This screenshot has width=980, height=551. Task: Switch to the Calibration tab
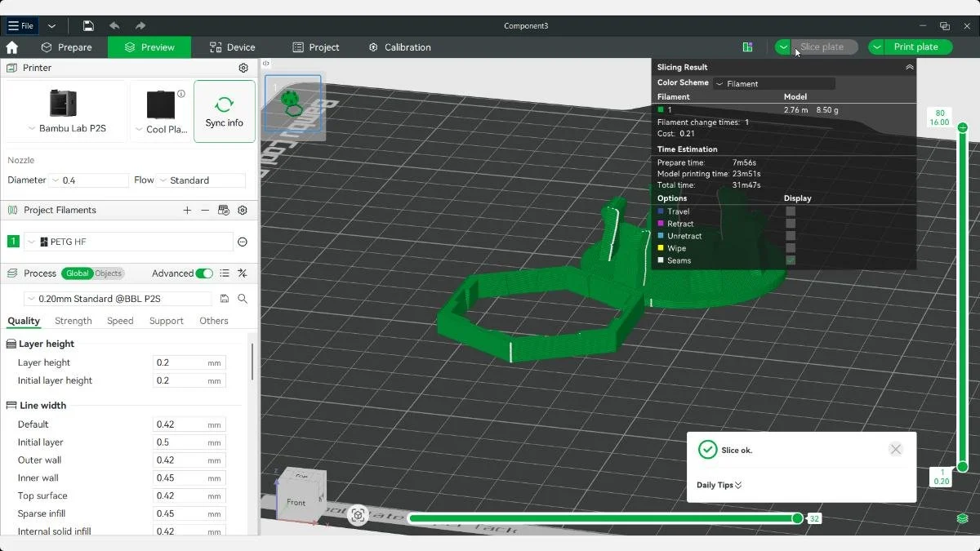click(x=399, y=47)
